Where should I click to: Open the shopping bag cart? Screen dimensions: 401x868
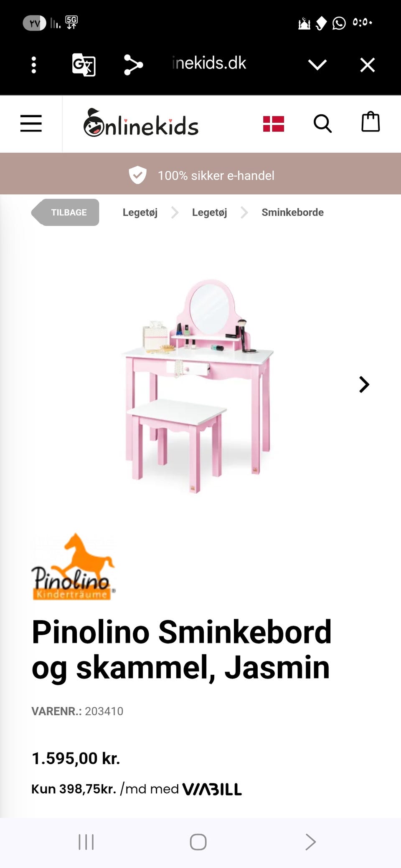point(371,122)
